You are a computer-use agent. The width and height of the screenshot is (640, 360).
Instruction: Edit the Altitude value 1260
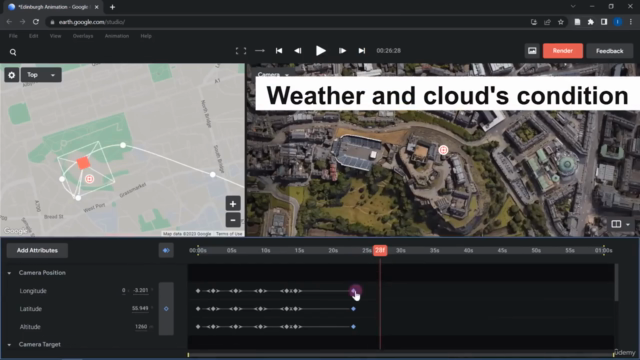(x=141, y=327)
